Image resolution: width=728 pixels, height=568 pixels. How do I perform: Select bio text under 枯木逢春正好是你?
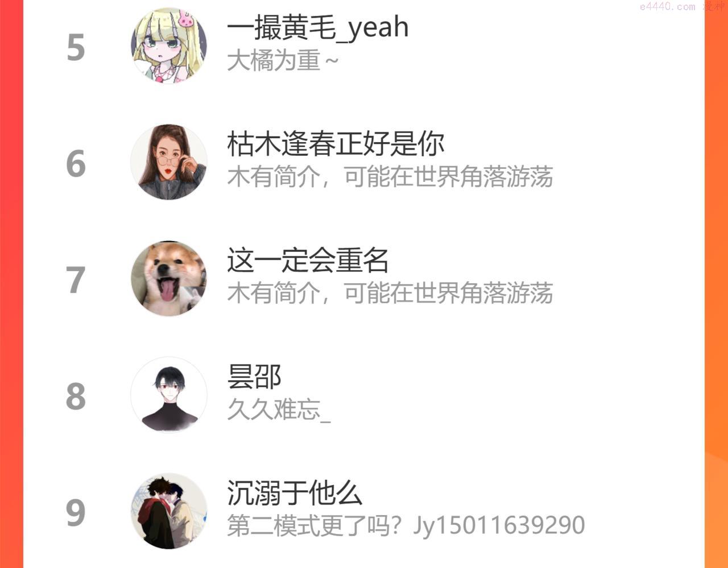coord(390,177)
